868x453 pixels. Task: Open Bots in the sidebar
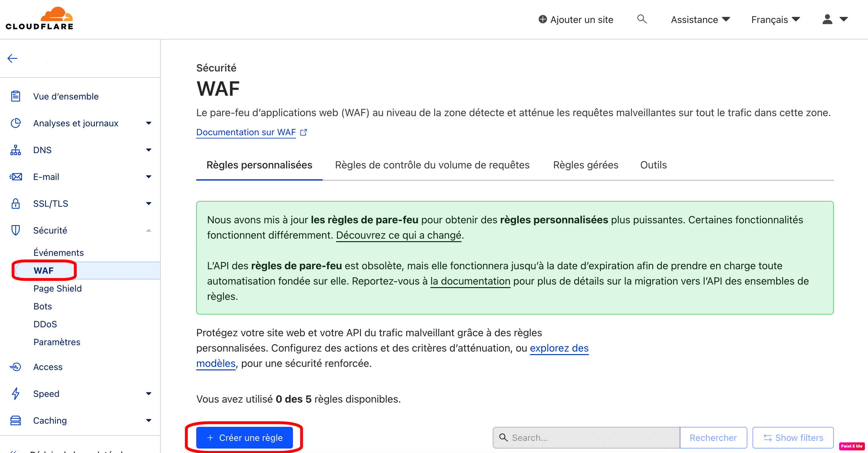42,306
